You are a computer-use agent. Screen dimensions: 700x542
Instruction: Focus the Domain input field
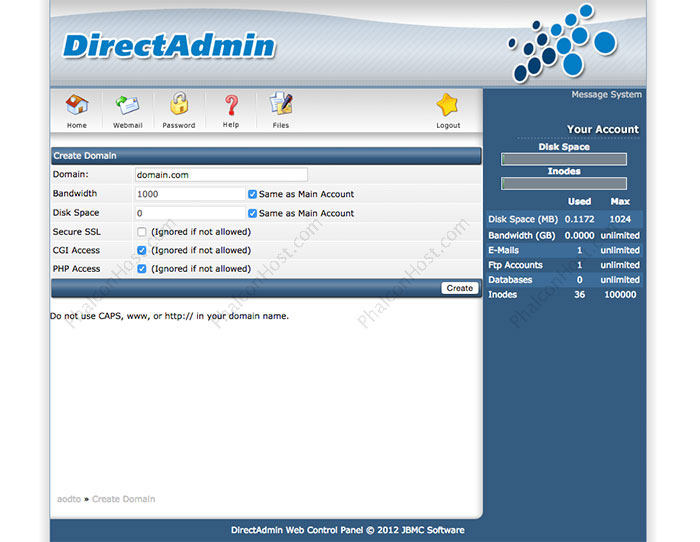coord(221,175)
